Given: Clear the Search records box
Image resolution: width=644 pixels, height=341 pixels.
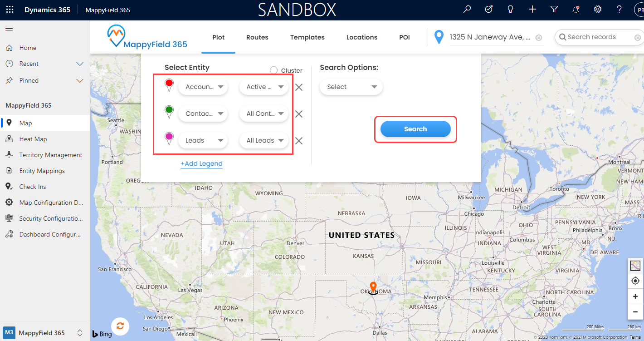Looking at the screenshot, I should pos(637,38).
